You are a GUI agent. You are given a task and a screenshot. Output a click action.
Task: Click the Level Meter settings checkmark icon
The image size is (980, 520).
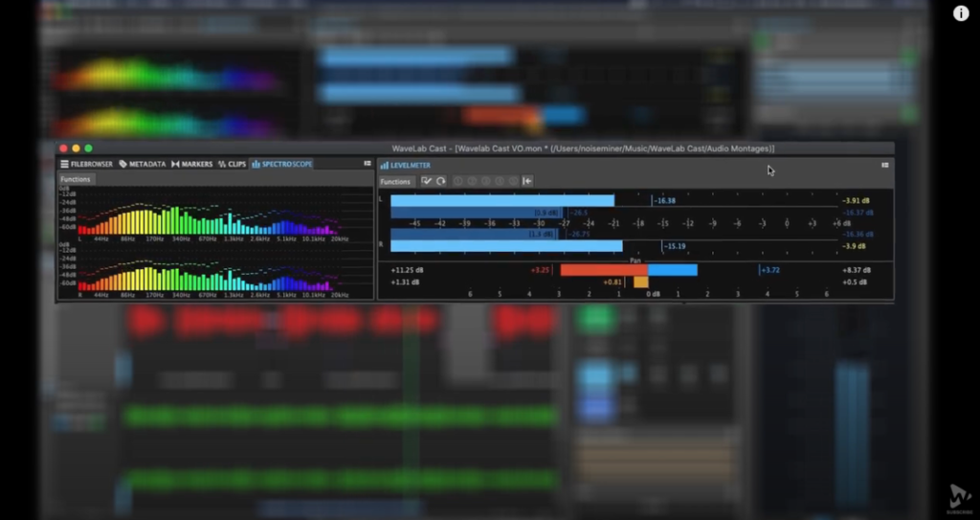click(x=427, y=181)
